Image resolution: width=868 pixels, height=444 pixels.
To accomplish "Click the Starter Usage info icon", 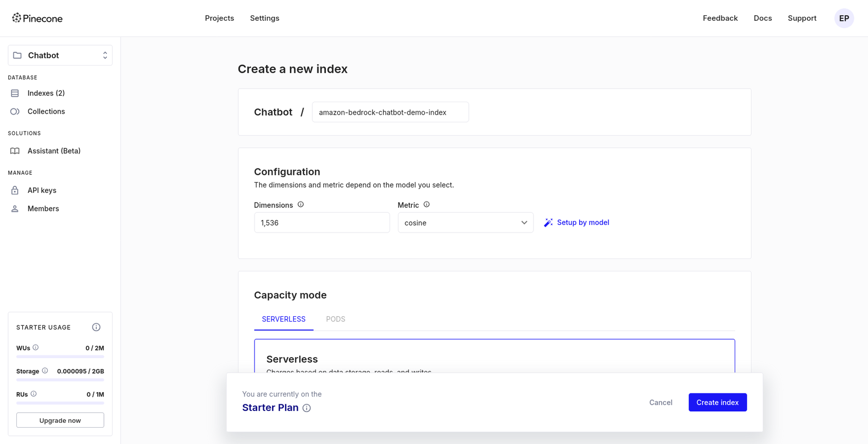I will pos(96,327).
